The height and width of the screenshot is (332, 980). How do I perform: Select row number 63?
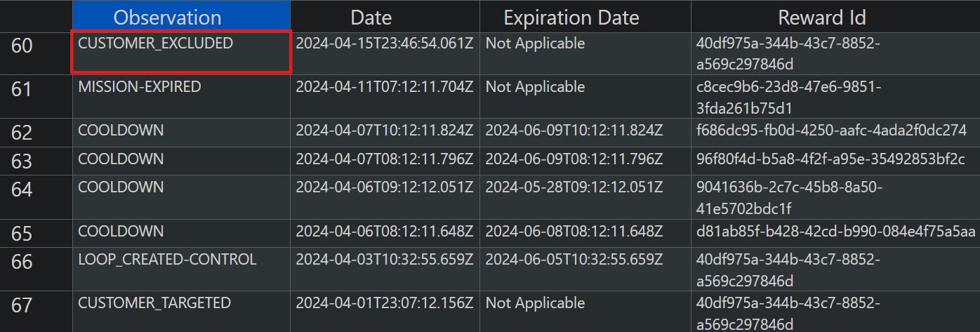click(22, 161)
